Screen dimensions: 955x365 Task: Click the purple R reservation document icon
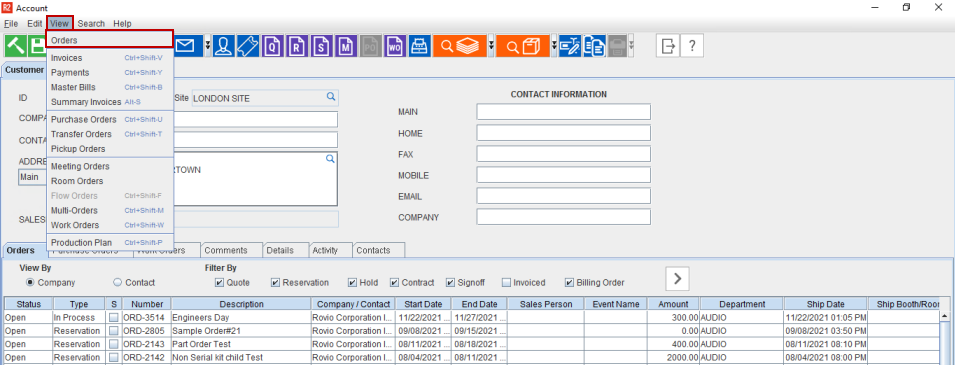pyautogui.click(x=297, y=46)
